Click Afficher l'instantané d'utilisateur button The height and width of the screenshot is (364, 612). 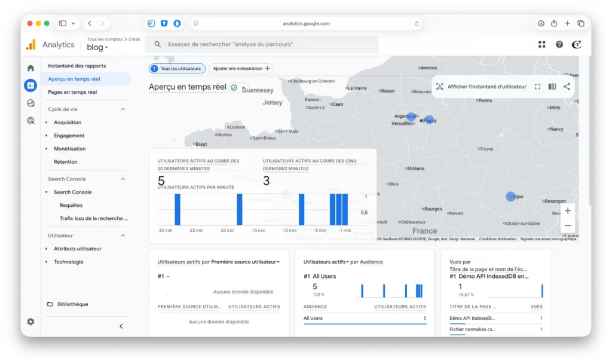point(481,87)
